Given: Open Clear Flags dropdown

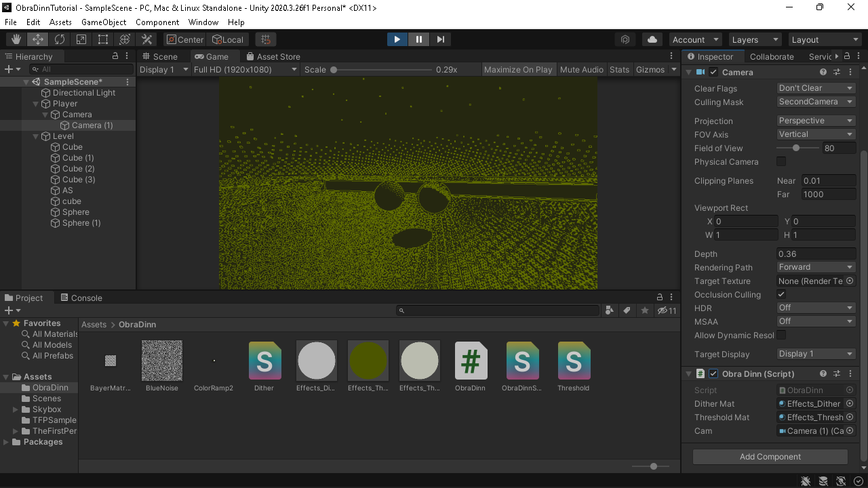Looking at the screenshot, I should [816, 88].
